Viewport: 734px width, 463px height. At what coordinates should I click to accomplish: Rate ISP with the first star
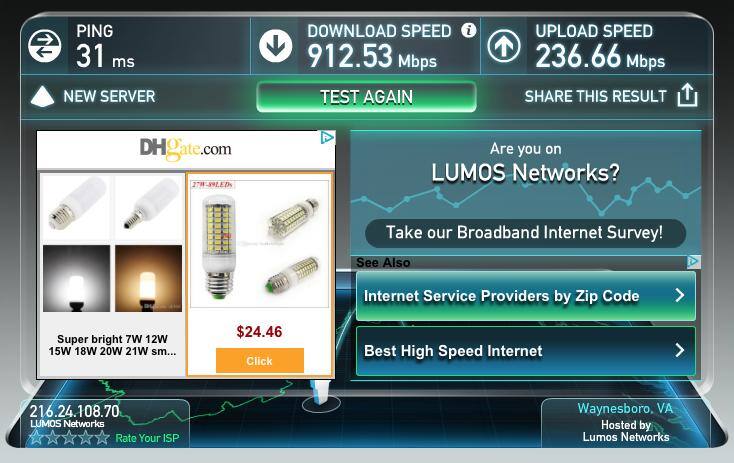[36, 438]
